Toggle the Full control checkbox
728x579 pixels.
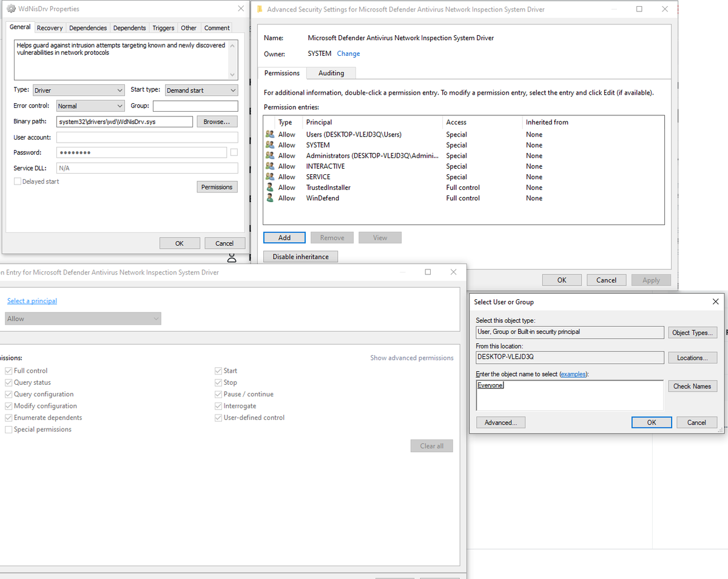8,371
